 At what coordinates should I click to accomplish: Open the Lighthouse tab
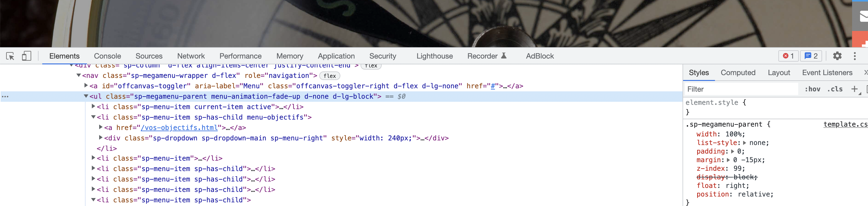[x=435, y=56]
